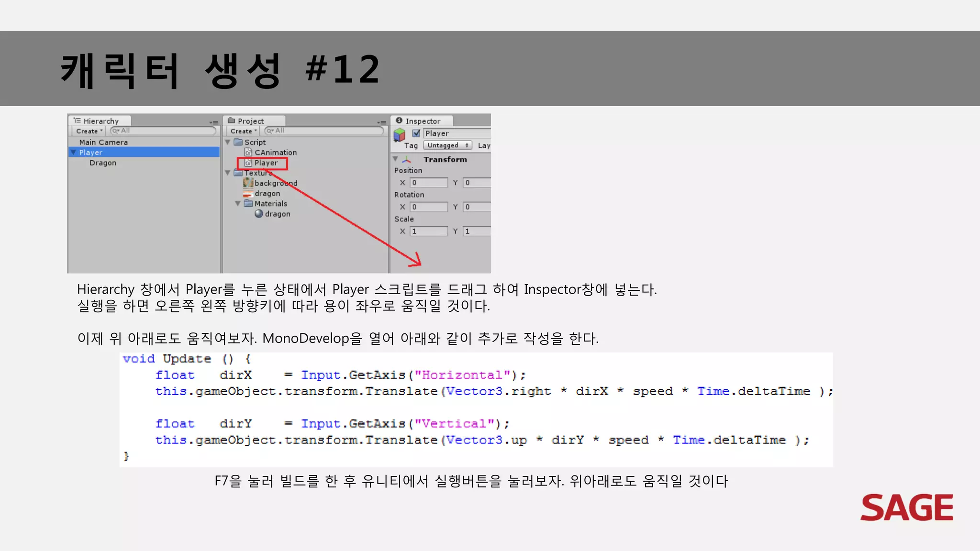
Task: Open the Hierarchy panel options menu icon
Action: tap(214, 123)
